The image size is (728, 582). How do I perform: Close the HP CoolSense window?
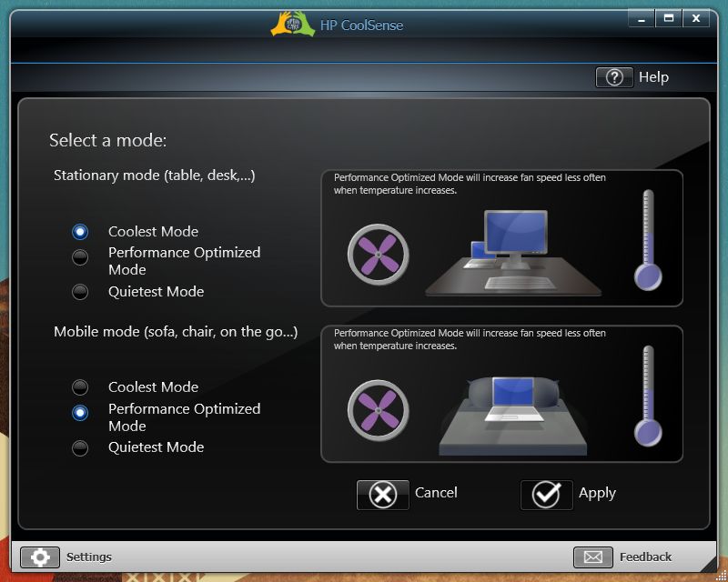[x=695, y=18]
